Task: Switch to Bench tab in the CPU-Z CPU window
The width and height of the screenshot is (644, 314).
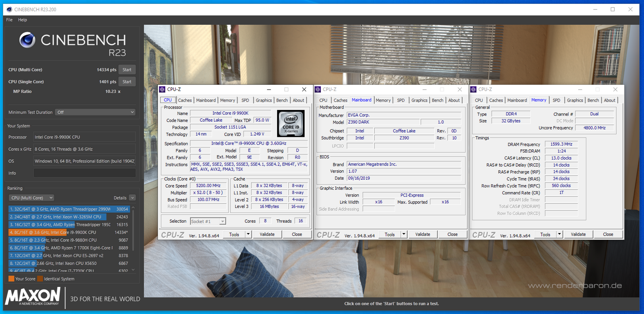Action: pos(282,100)
